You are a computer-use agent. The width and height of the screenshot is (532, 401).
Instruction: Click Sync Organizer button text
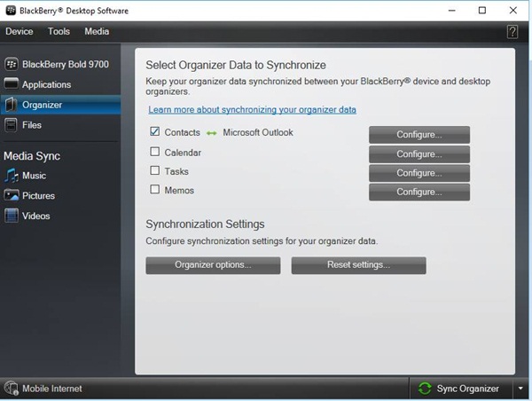click(467, 389)
